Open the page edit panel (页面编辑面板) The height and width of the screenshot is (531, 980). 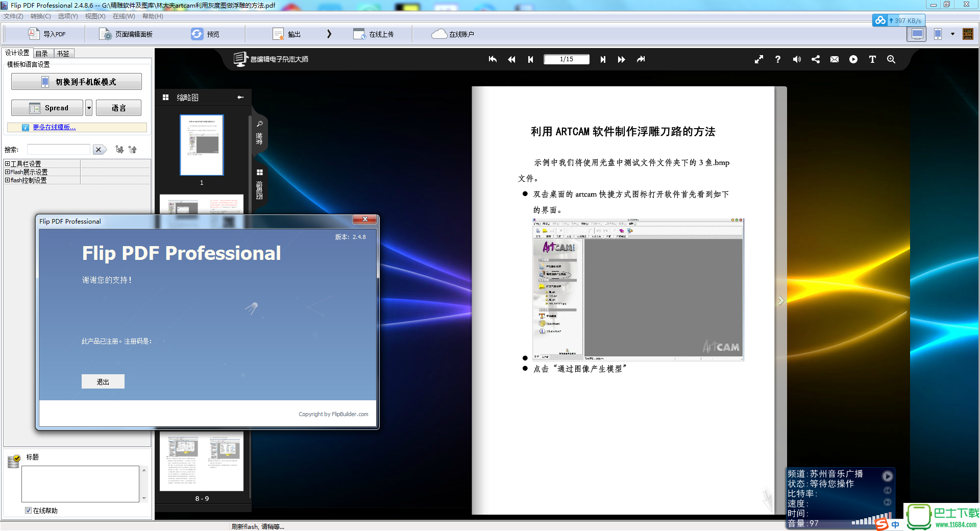pyautogui.click(x=126, y=34)
